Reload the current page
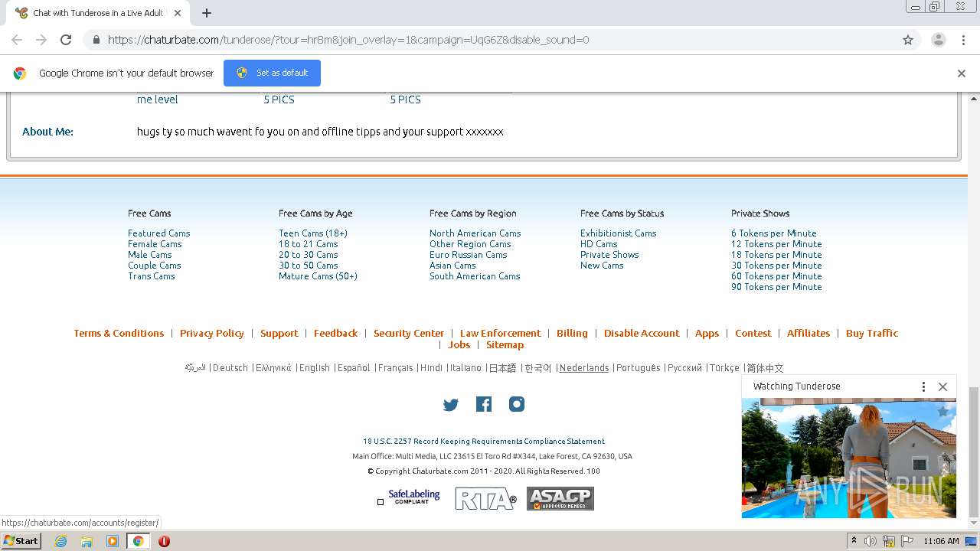 click(66, 40)
